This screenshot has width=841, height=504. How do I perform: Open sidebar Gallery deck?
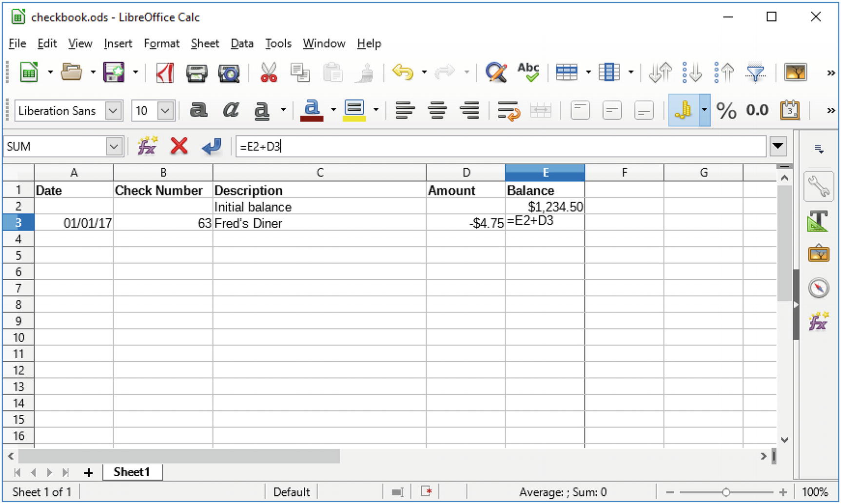(819, 253)
